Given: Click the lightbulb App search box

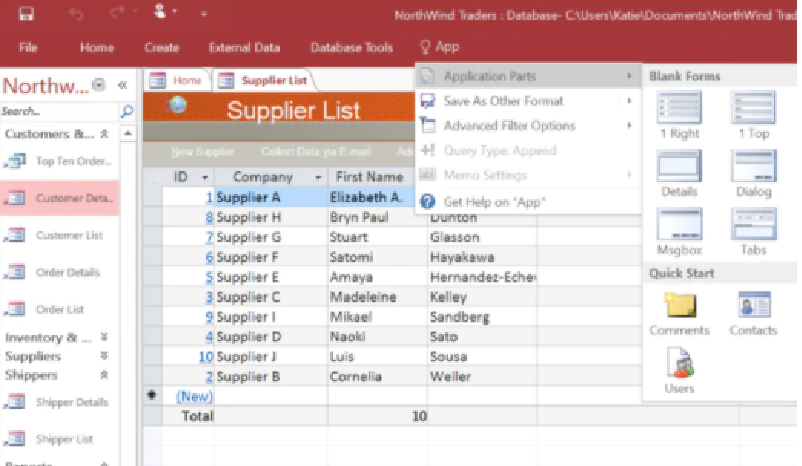Looking at the screenshot, I should click(440, 47).
